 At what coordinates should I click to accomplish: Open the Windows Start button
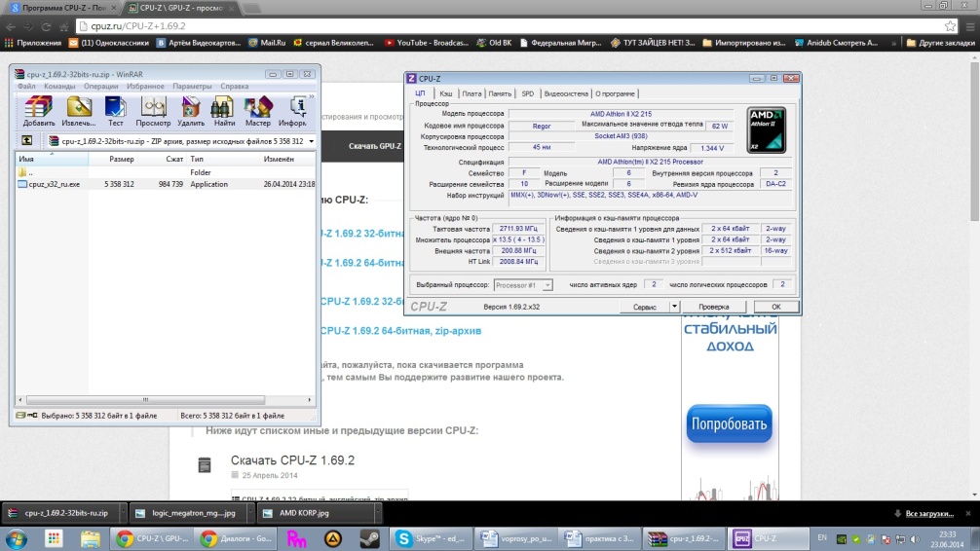click(x=17, y=538)
